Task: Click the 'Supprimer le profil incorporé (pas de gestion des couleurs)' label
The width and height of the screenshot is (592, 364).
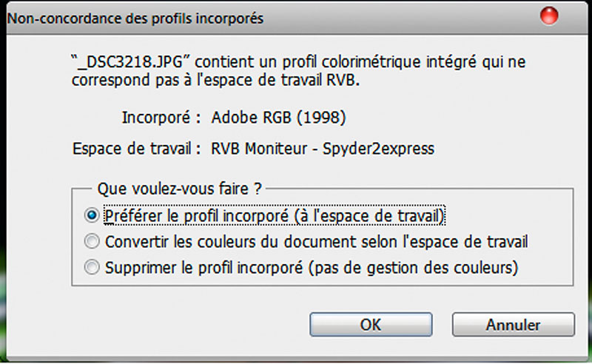Action: [x=312, y=267]
